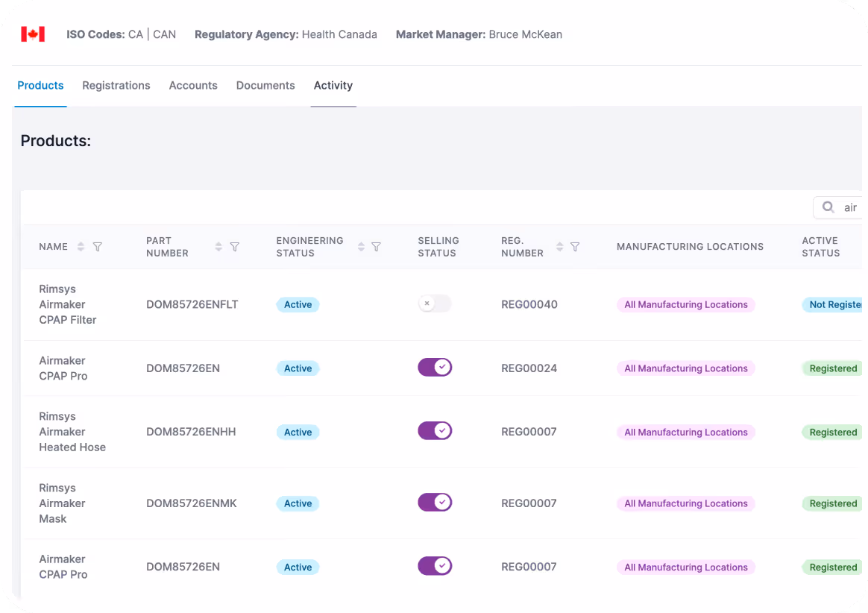Sort by the Reg. Number column

(560, 247)
